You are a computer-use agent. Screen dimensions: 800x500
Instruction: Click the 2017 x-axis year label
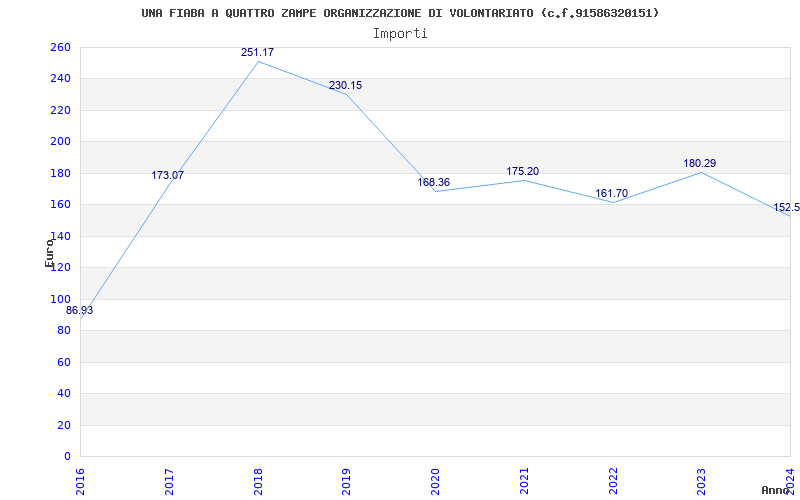point(169,482)
